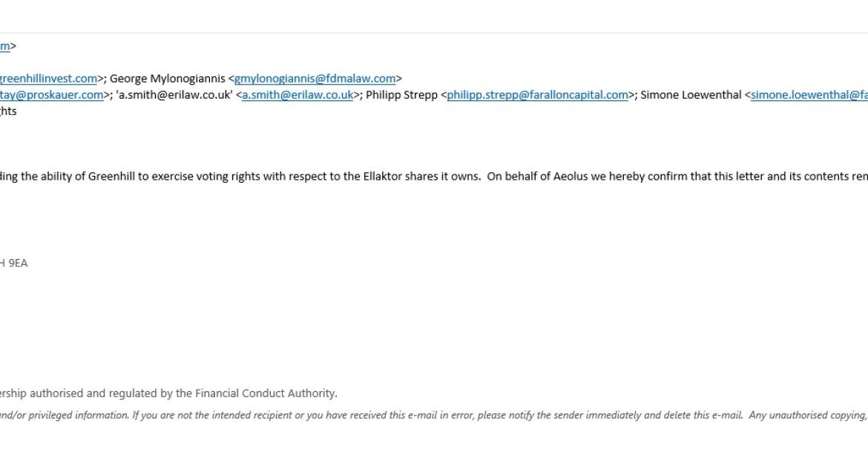Click the name George Mylonogiannis
This screenshot has height=464, width=868.
click(x=167, y=79)
